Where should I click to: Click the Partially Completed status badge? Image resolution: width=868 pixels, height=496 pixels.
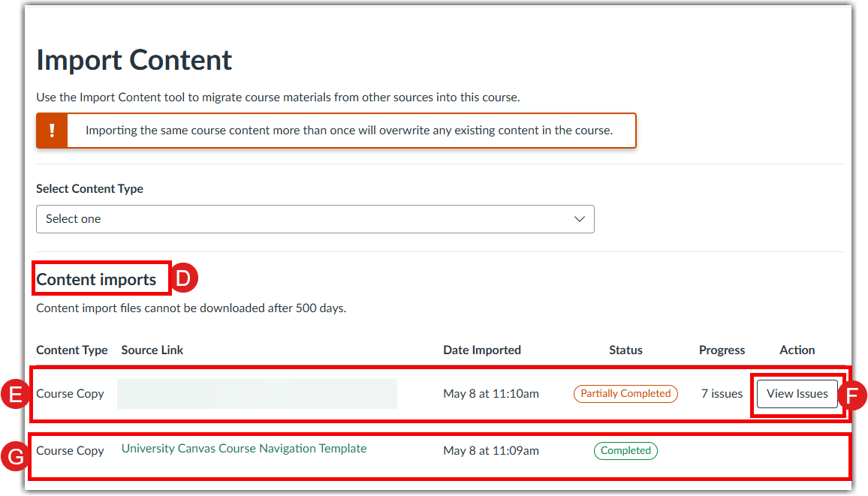625,394
